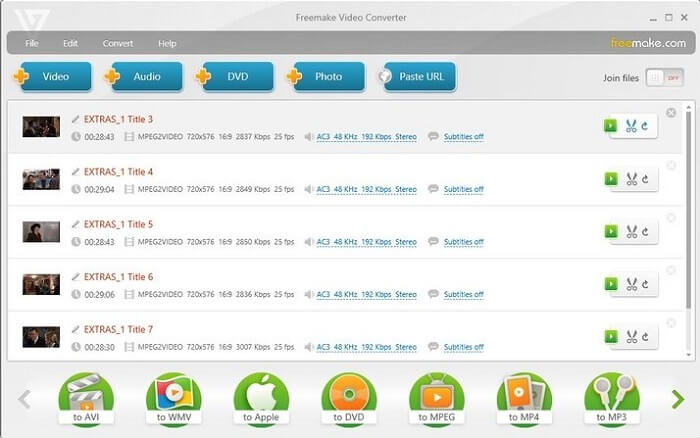Screen dimensions: 700x438
Task: Add an Audio file
Action: pyautogui.click(x=144, y=76)
